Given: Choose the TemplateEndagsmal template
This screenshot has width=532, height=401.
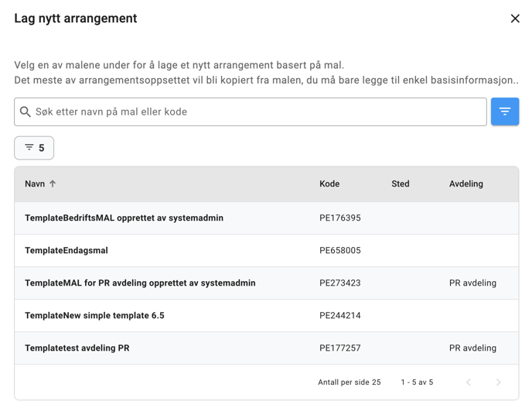Looking at the screenshot, I should 66,251.
